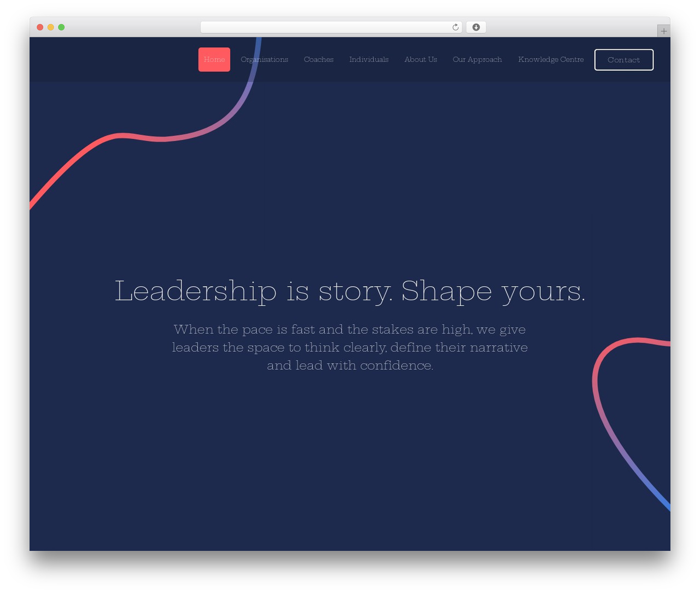Navigate to the Coaches page
The image size is (700, 593).
tap(319, 60)
